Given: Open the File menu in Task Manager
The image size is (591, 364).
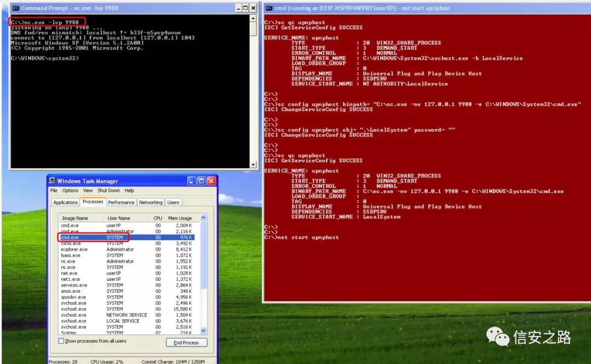Looking at the screenshot, I should point(54,190).
